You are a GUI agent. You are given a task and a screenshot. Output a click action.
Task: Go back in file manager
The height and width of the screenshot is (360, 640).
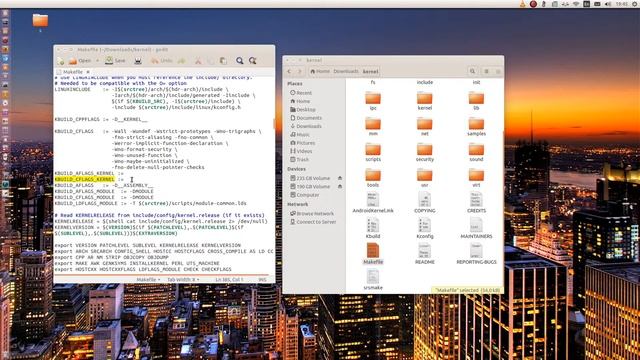(289, 71)
